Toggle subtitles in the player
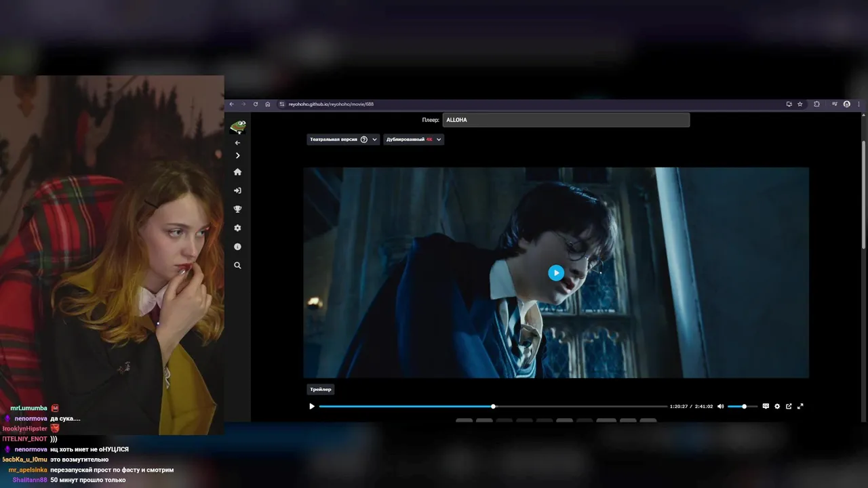The width and height of the screenshot is (868, 488). point(766,407)
